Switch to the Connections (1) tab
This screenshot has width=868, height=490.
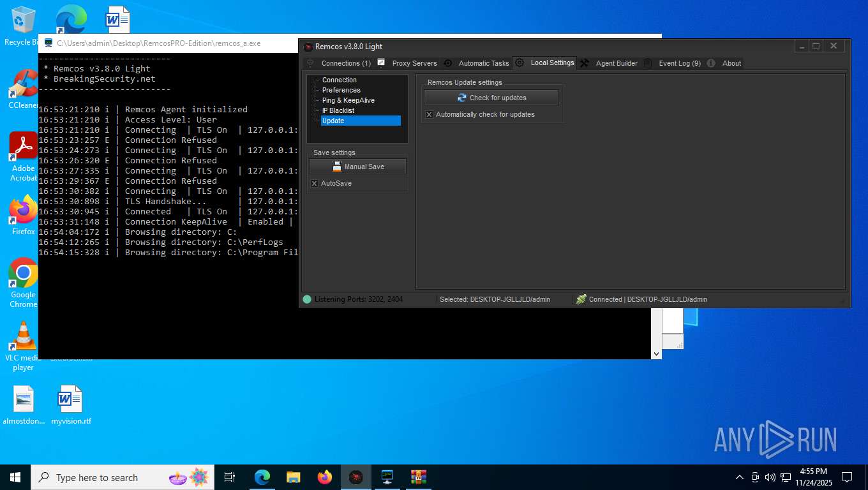coord(345,63)
